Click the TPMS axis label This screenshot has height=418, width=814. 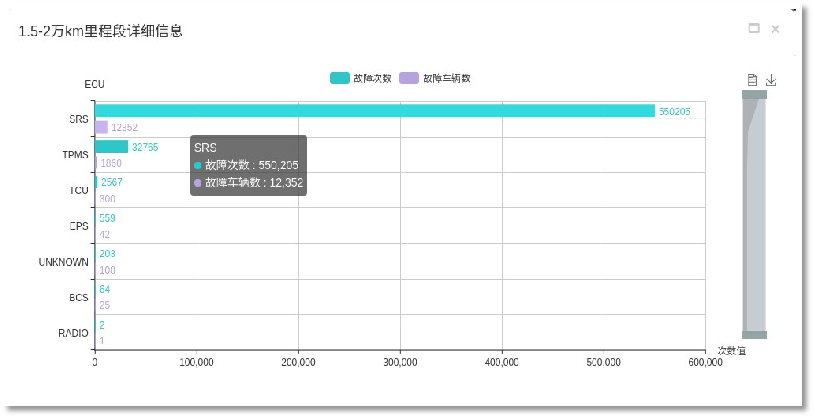click(75, 155)
